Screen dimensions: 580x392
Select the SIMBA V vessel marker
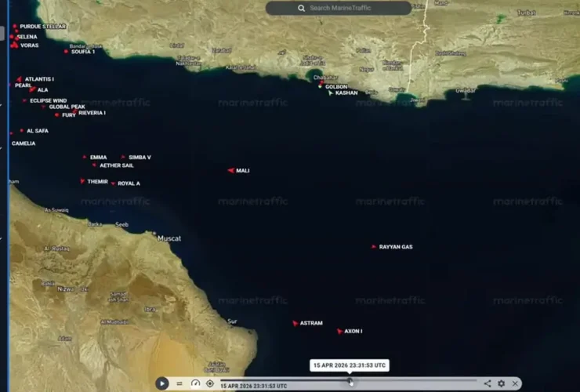123,157
